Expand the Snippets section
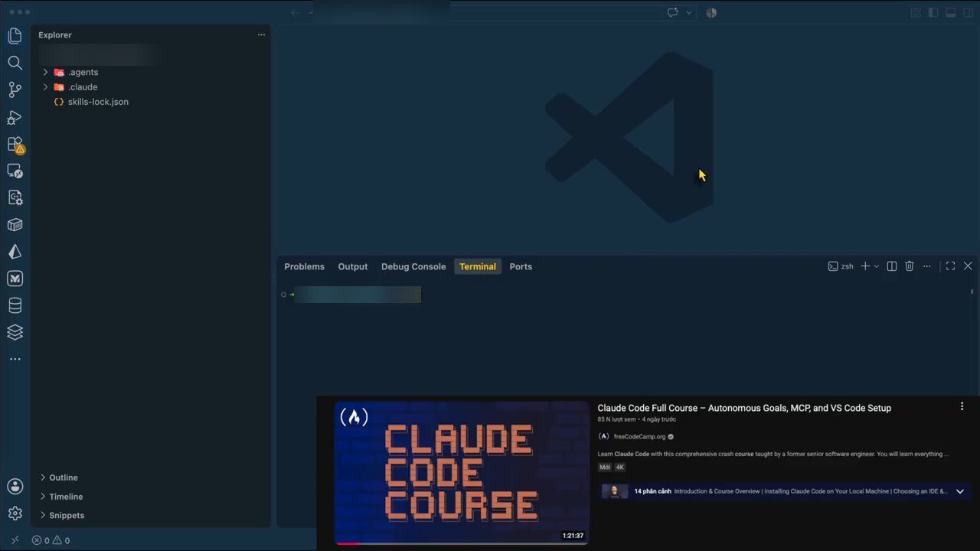The height and width of the screenshot is (551, 980). 67,516
